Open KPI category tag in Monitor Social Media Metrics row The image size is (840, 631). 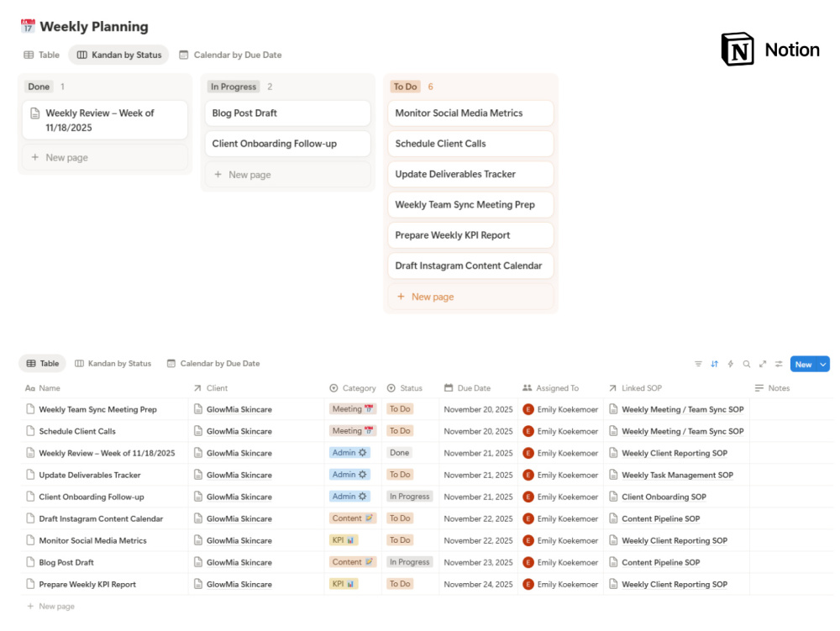pos(344,540)
